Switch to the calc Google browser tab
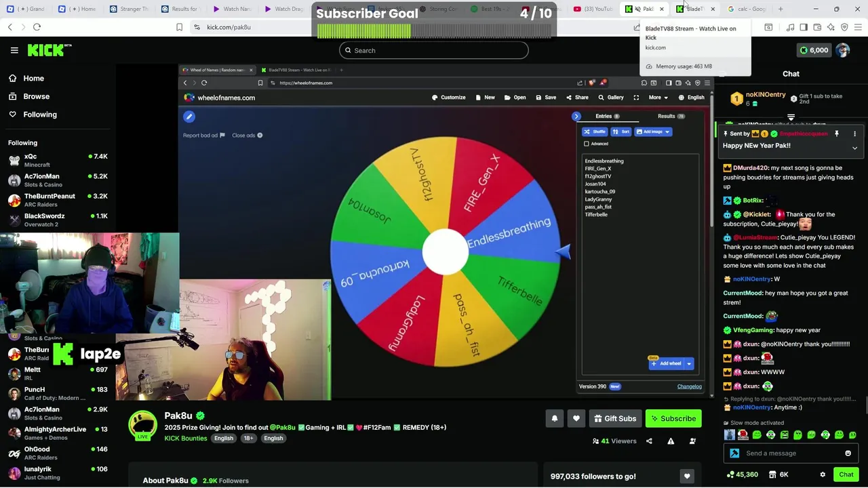Image resolution: width=868 pixels, height=488 pixels. click(748, 9)
